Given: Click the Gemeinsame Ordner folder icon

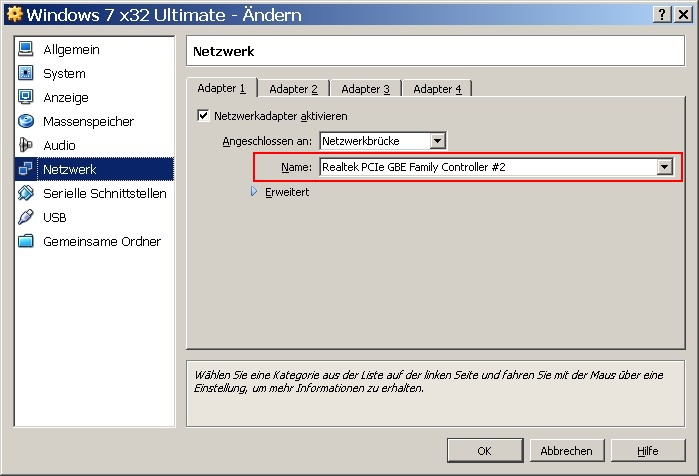Looking at the screenshot, I should 26,241.
